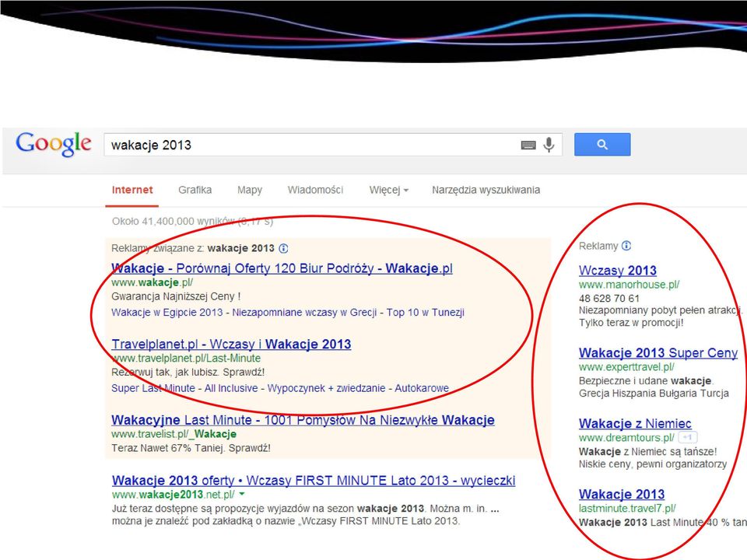The width and height of the screenshot is (747, 560).
Task: Open 'Super Last Minute' sitelink
Action: (153, 388)
